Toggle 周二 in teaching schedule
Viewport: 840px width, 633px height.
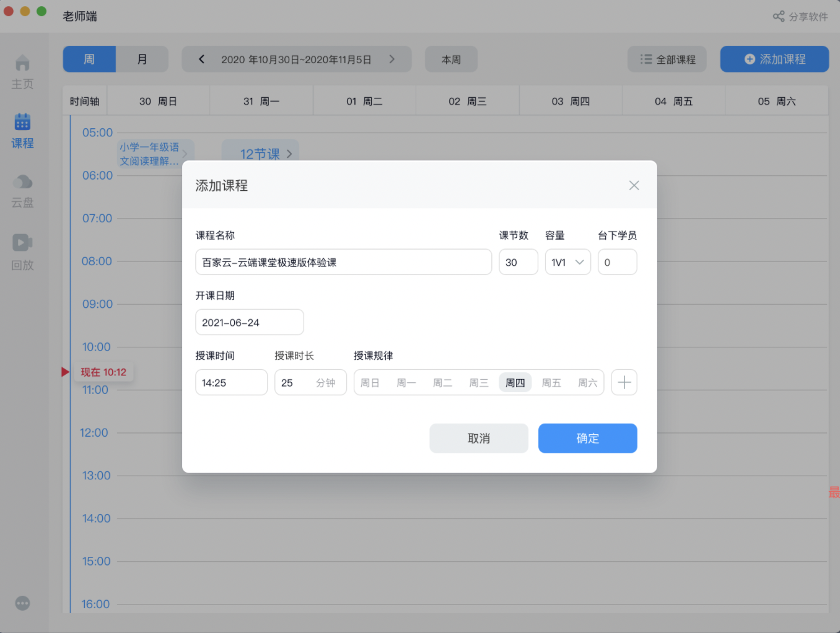click(x=442, y=383)
